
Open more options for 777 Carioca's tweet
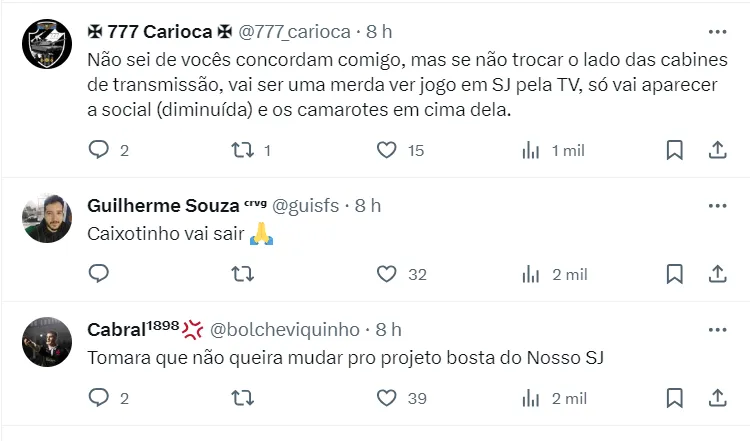pos(717,31)
